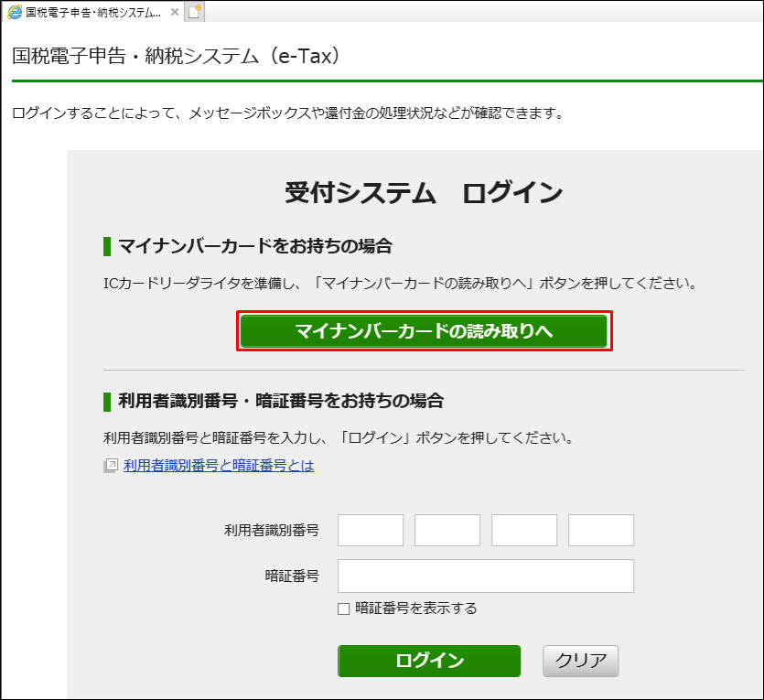Image resolution: width=764 pixels, height=700 pixels.
Task: Click the 受付システム ログイン heading
Action: 424,192
